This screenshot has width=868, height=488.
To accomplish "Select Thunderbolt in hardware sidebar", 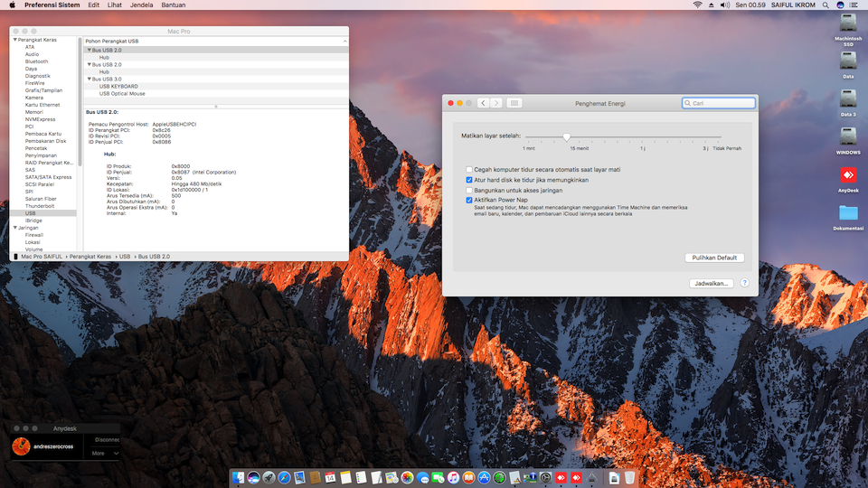I will (39, 206).
